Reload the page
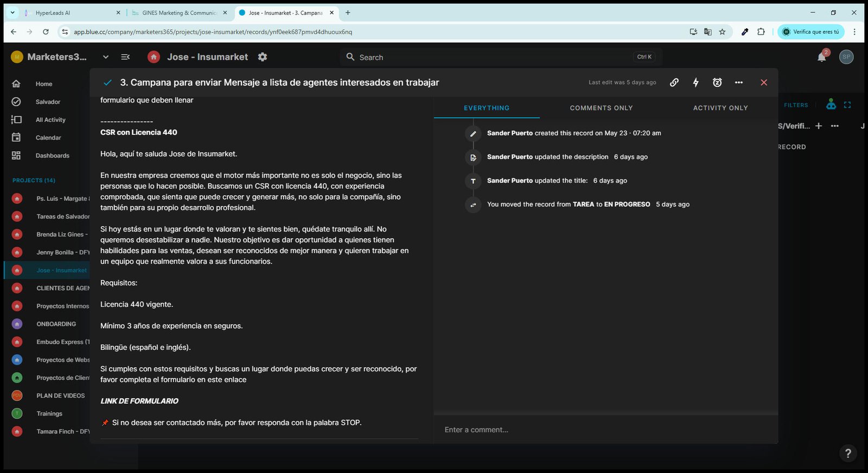 46,32
